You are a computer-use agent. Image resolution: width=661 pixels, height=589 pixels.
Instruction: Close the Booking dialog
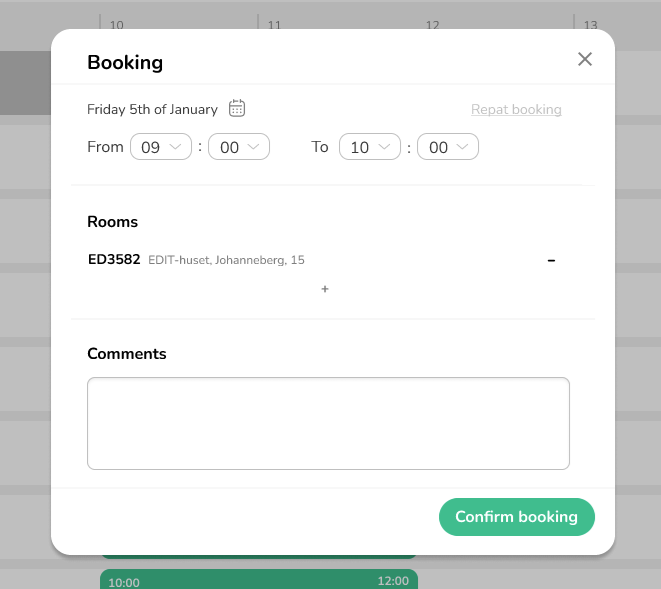(585, 59)
